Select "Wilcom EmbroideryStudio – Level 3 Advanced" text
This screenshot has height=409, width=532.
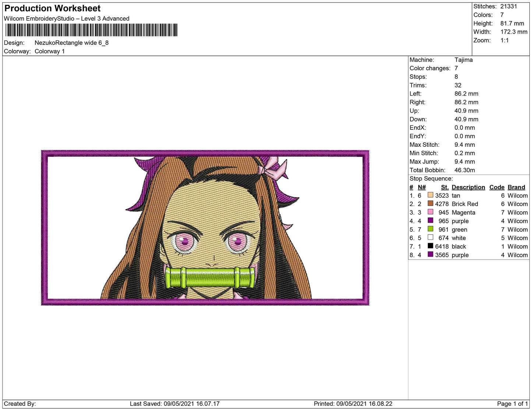coord(67,19)
